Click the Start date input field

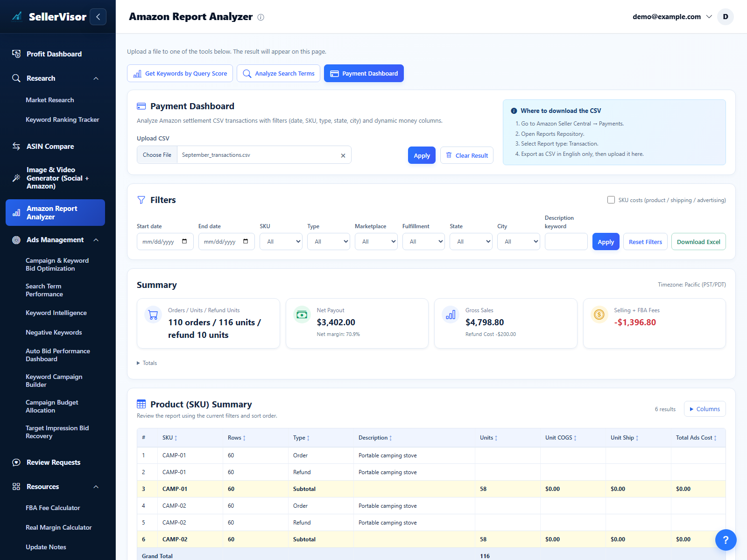[165, 241]
